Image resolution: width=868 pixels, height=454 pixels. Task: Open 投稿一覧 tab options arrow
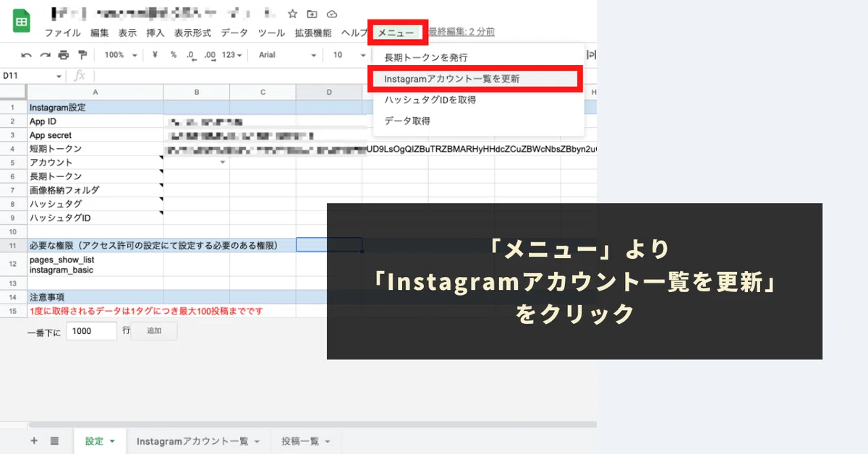point(328,442)
